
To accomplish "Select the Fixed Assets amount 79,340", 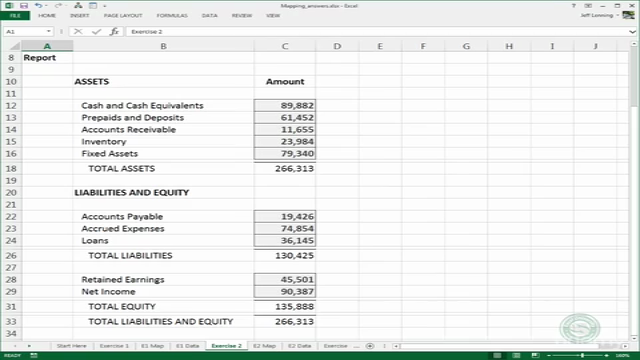I will tap(284, 153).
